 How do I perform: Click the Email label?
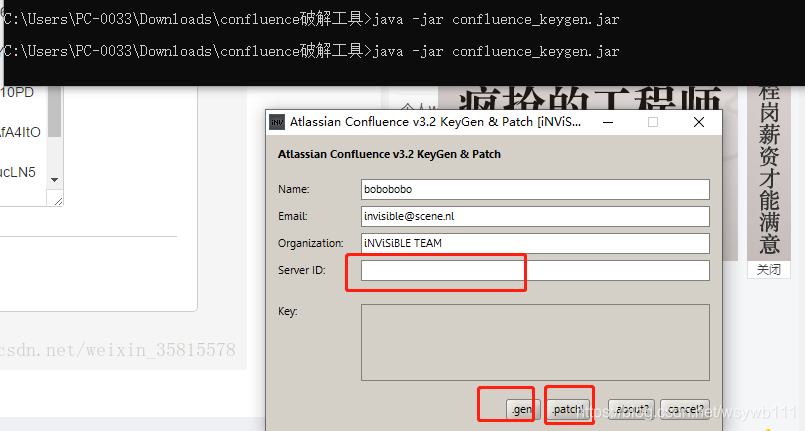click(293, 217)
